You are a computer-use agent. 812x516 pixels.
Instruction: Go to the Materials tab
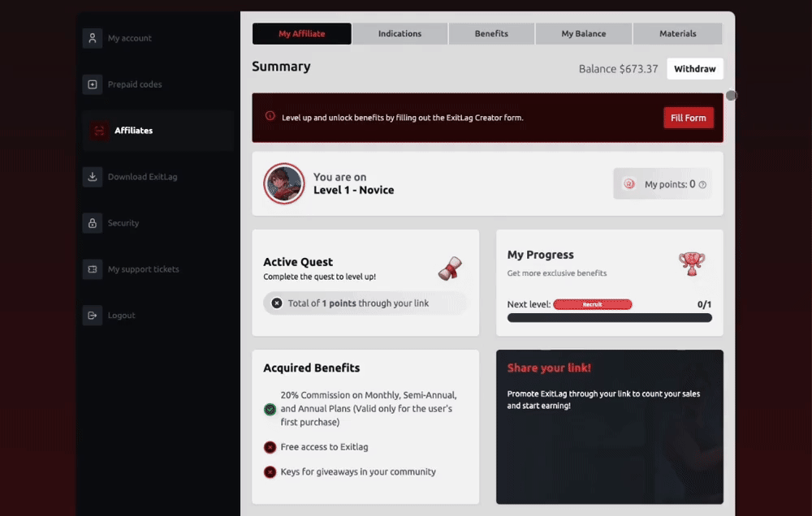pyautogui.click(x=677, y=33)
